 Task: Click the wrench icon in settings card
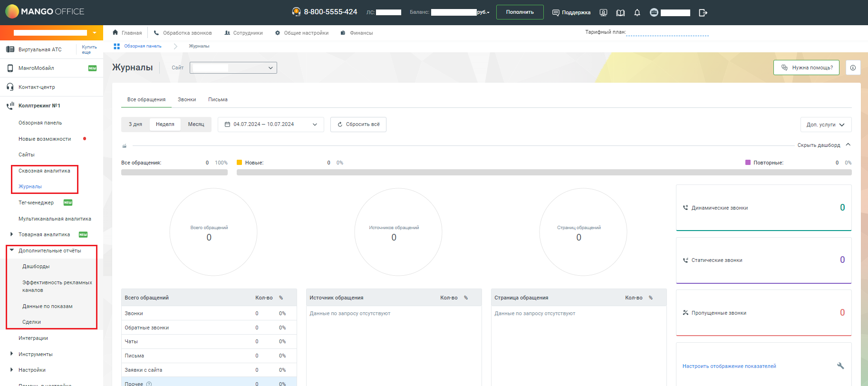coord(840,366)
